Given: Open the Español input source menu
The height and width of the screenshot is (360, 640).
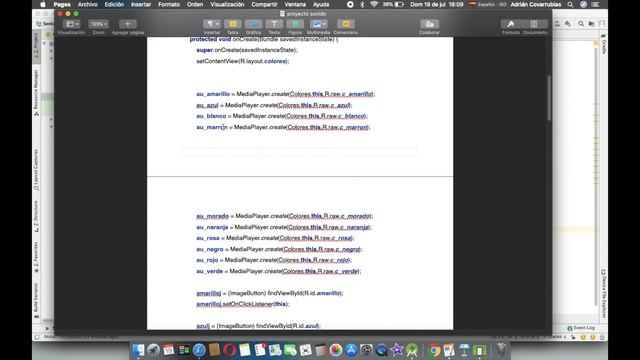Looking at the screenshot, I should [x=488, y=4].
